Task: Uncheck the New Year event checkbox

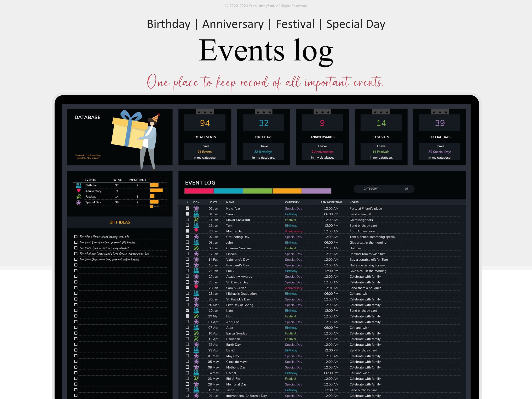Action: point(187,208)
